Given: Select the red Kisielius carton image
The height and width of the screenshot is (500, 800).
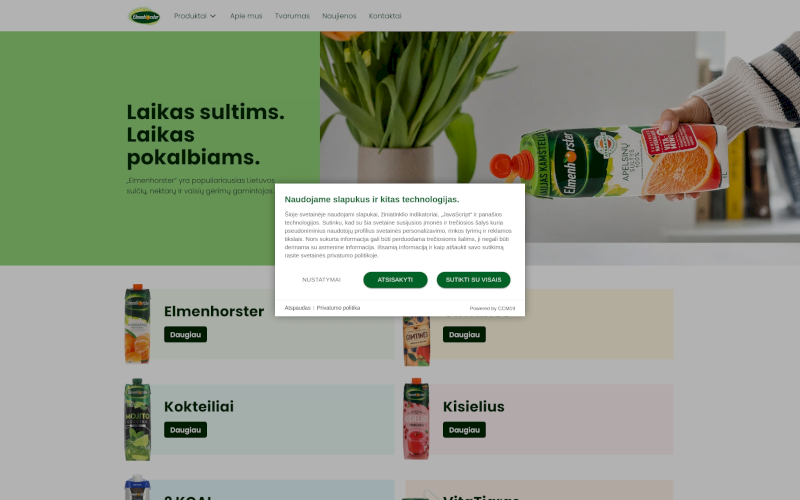Looking at the screenshot, I should click(x=416, y=419).
